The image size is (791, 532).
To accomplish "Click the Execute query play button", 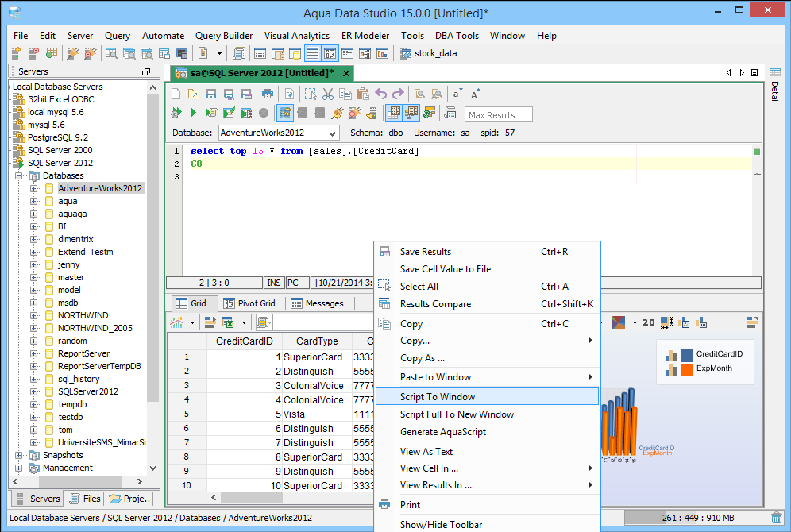I will click(193, 114).
